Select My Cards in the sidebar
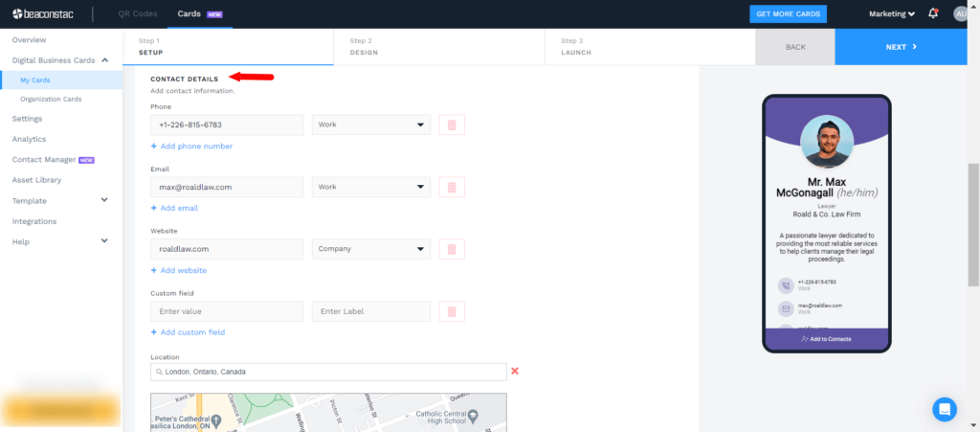 (61, 80)
